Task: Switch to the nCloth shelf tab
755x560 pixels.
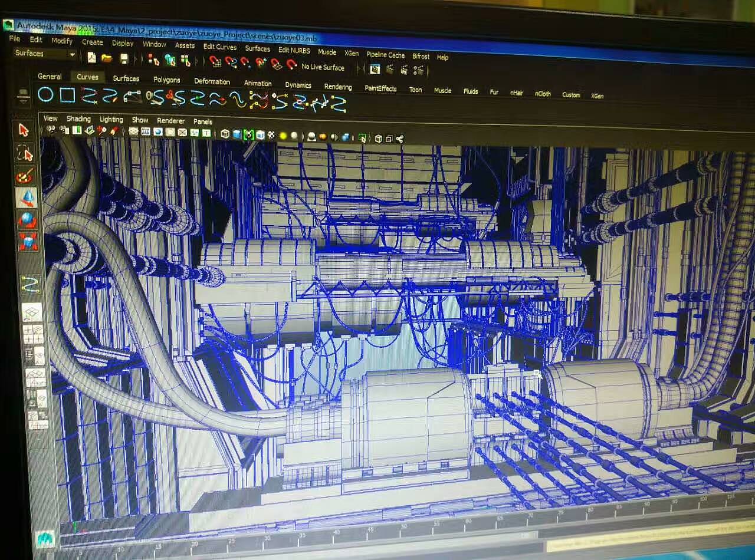Action: click(x=543, y=94)
